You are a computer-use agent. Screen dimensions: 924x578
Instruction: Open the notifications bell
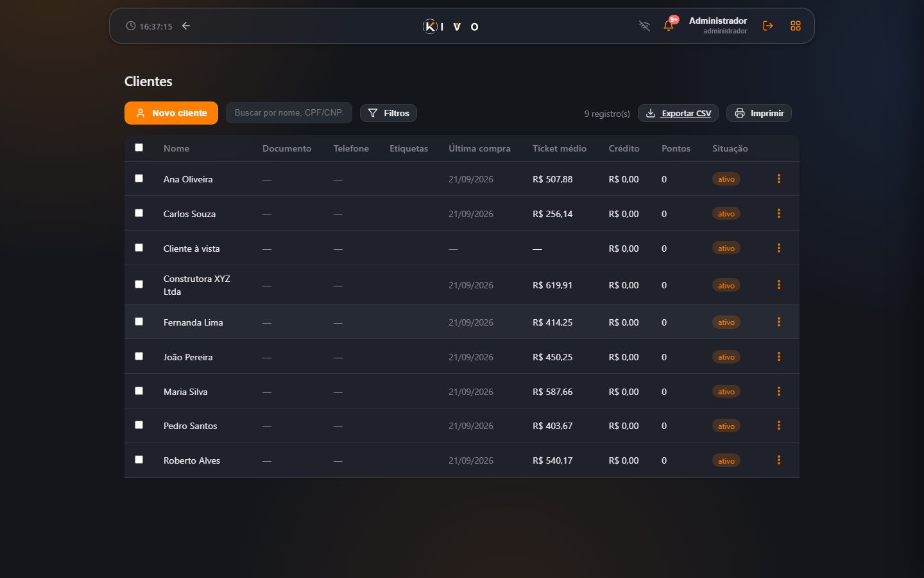[x=669, y=26]
